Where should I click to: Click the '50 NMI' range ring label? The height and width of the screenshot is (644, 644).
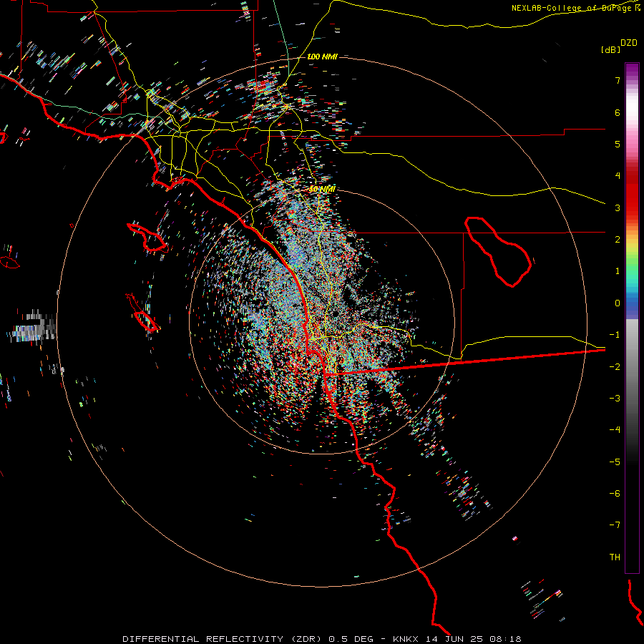coord(322,189)
